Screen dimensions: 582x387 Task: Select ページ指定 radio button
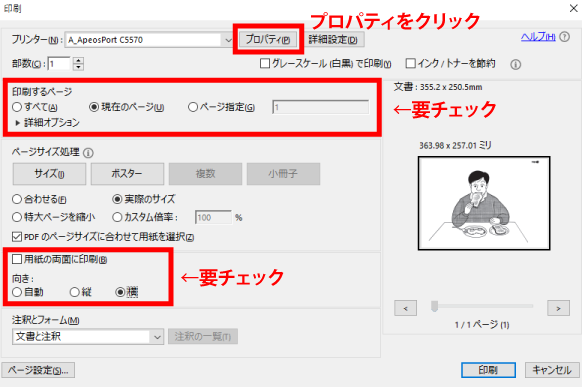(x=193, y=107)
